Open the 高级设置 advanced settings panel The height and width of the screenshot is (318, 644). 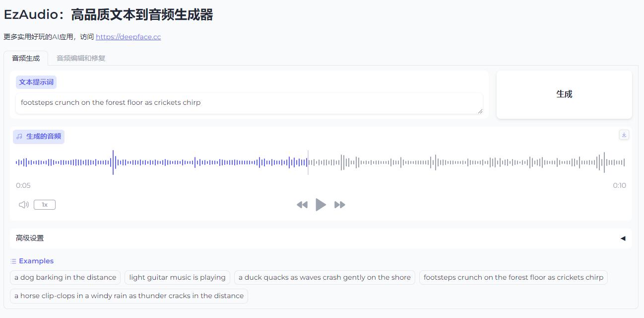click(x=30, y=238)
